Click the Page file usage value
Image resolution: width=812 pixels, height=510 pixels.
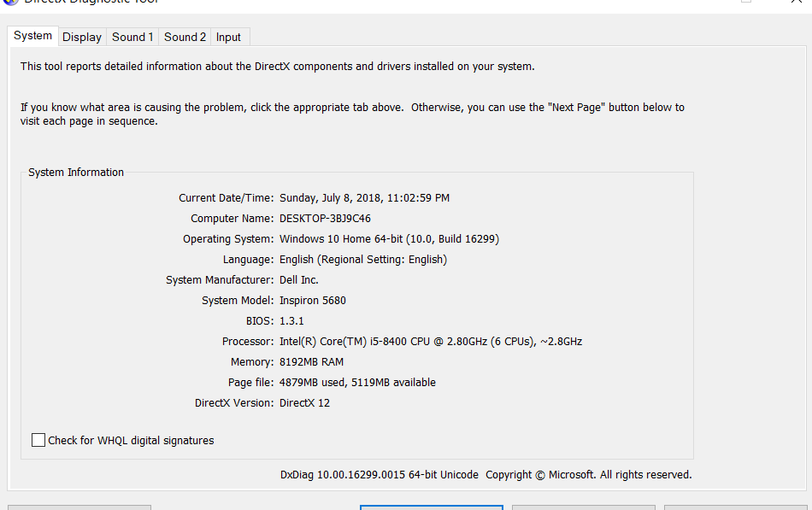[x=357, y=383]
